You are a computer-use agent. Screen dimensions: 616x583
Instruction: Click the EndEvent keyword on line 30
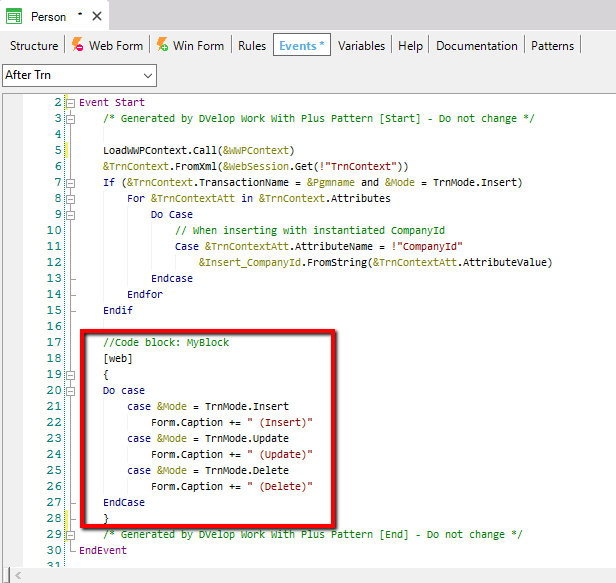[x=103, y=550]
